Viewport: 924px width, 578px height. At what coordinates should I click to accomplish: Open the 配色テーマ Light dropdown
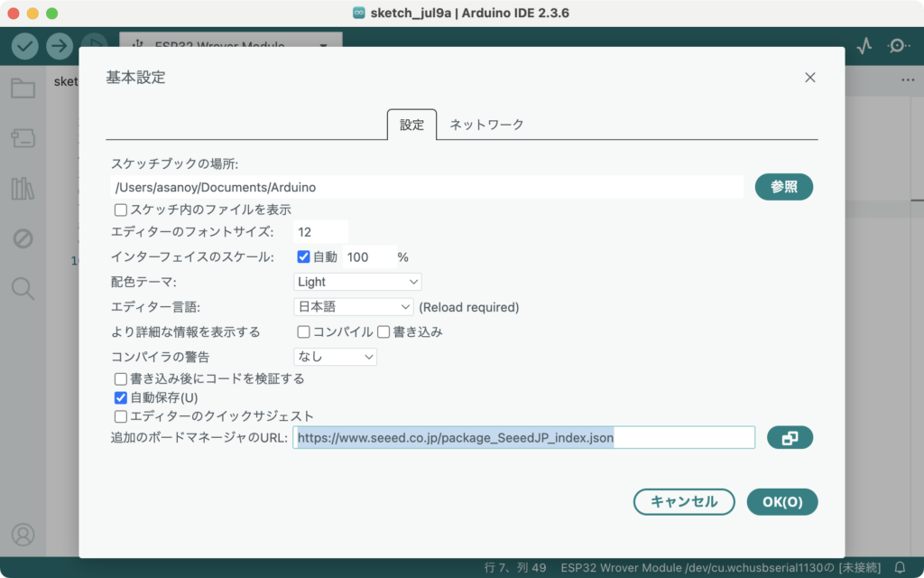[357, 282]
